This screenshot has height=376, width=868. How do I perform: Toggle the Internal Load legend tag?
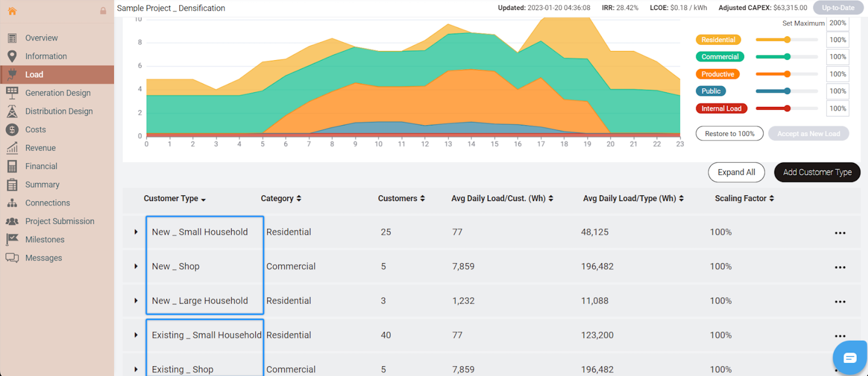[721, 108]
